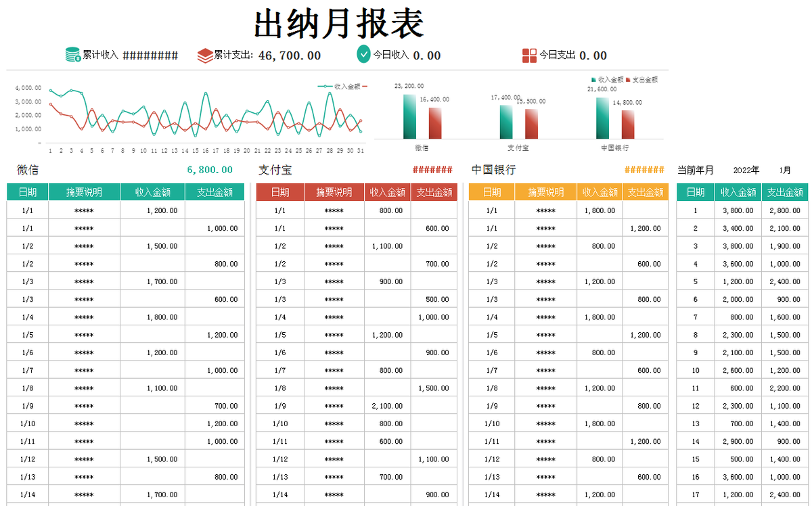The height and width of the screenshot is (506, 812).
Task: Click 日期 header of the orange 中国银行 table
Action: tap(492, 192)
